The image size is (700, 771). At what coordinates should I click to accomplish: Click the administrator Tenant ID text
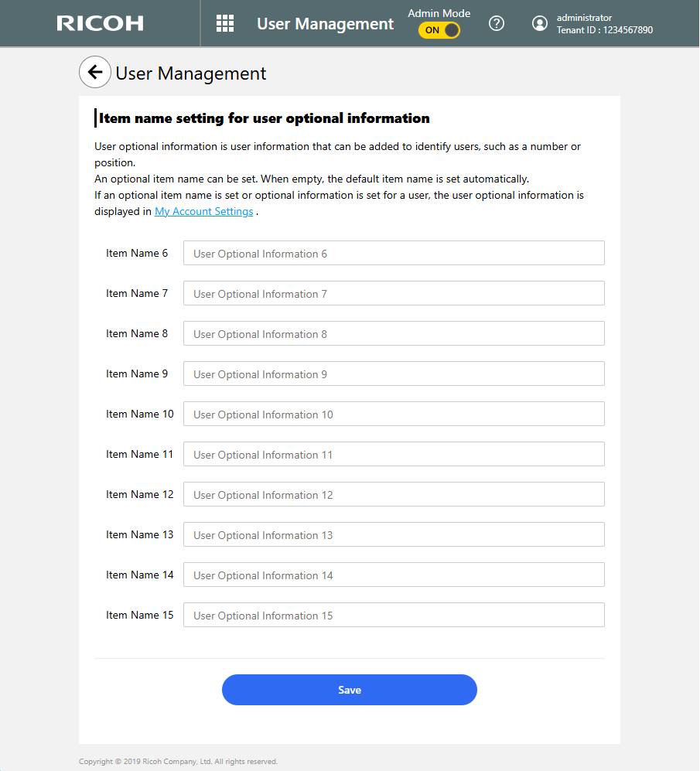coord(605,30)
